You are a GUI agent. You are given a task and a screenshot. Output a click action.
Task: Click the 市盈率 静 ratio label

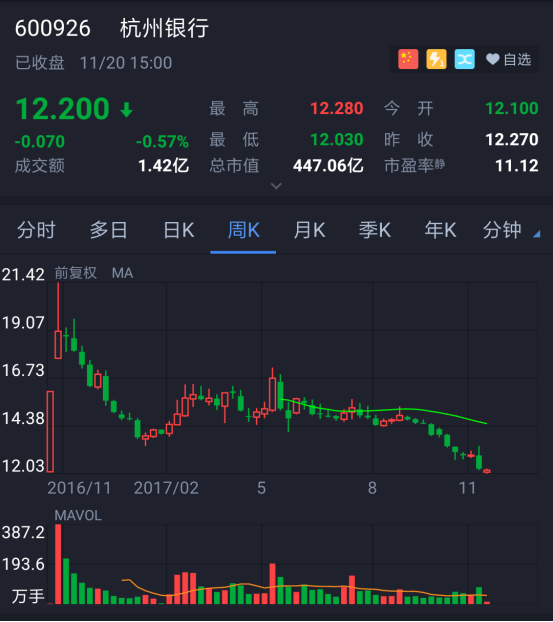pos(414,165)
